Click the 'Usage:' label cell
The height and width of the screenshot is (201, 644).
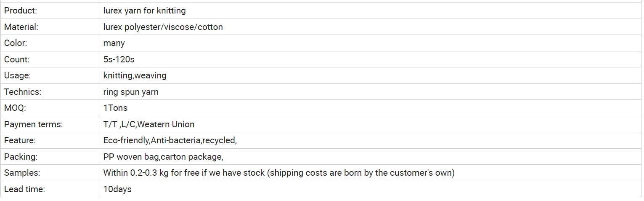click(50, 75)
